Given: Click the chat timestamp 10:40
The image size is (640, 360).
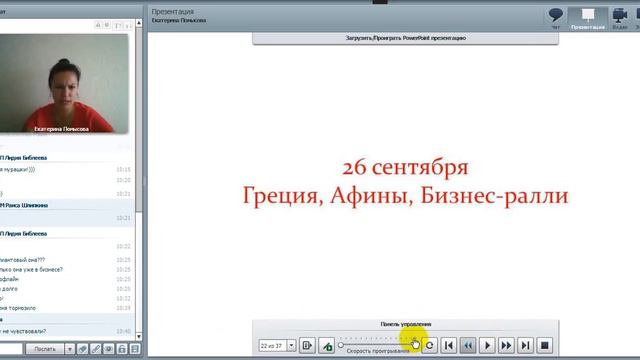Looking at the screenshot, I should tap(123, 331).
